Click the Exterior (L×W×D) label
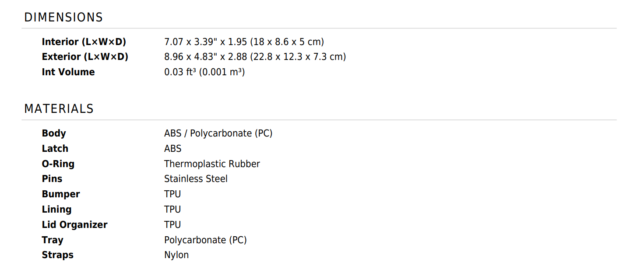Image resolution: width=644 pixels, height=273 pixels. (85, 57)
